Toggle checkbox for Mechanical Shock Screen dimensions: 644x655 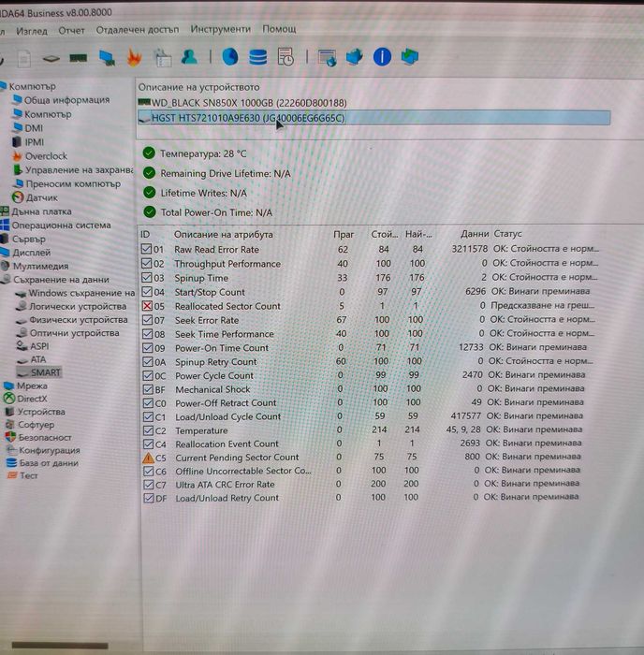(148, 389)
